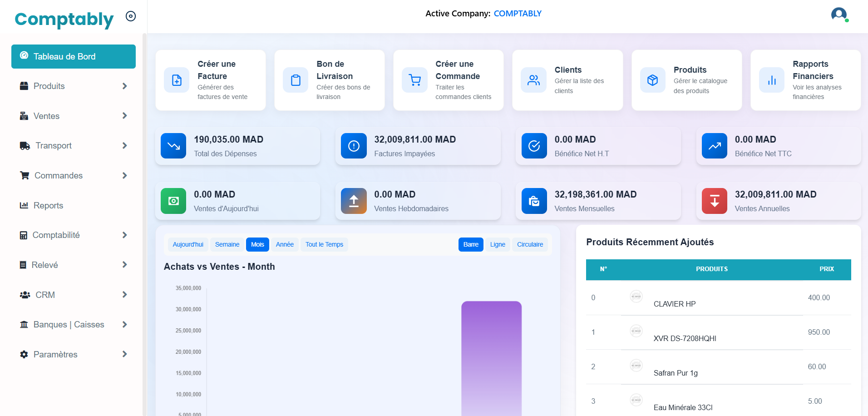This screenshot has width=868, height=416.
Task: Click the COMPTABLY active company link
Action: pyautogui.click(x=518, y=14)
